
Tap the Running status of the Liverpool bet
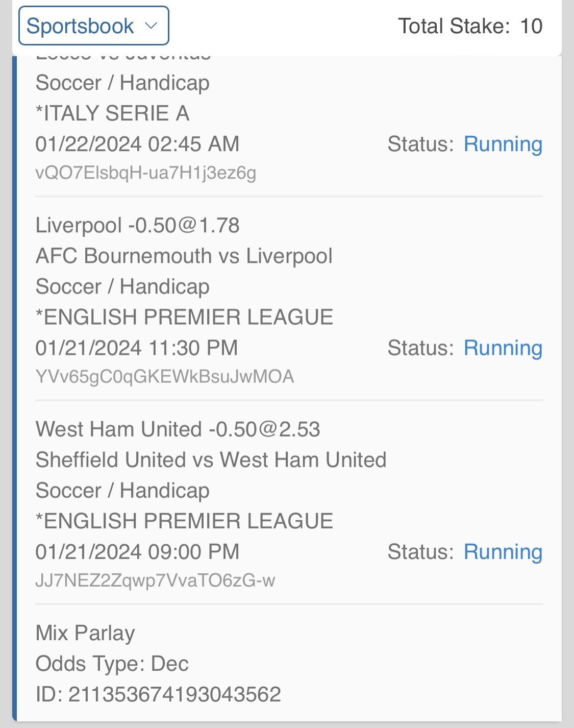click(503, 348)
